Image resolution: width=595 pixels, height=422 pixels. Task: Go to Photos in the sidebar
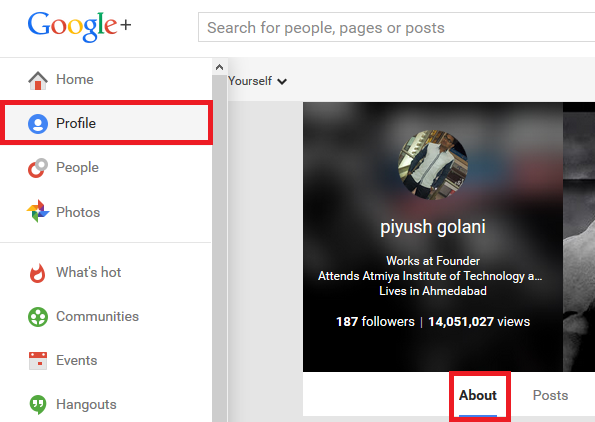click(x=78, y=212)
